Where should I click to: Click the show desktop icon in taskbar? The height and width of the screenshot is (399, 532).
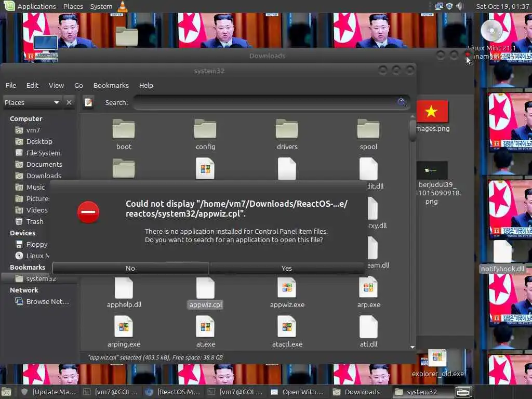[x=6, y=392]
